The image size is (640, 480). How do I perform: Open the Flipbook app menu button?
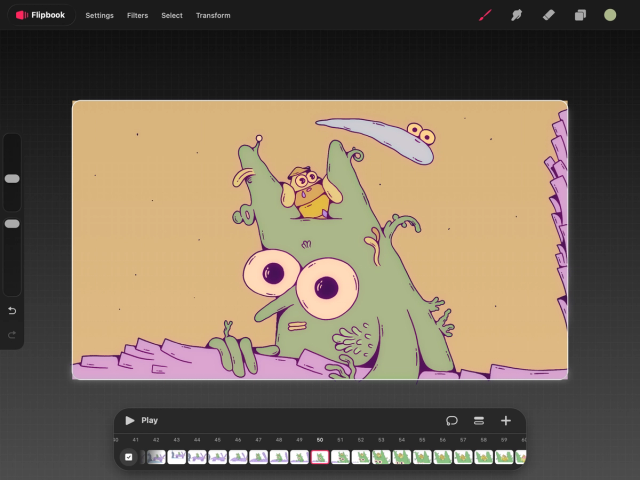[x=41, y=15]
